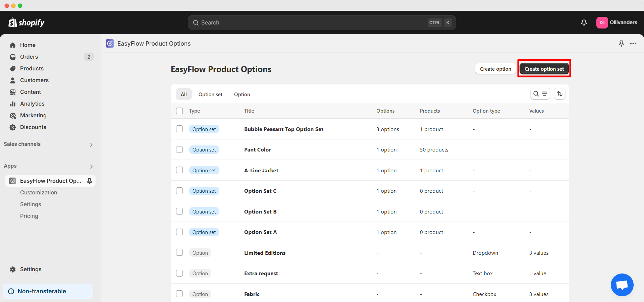Click the sort arrows button

tap(559, 94)
